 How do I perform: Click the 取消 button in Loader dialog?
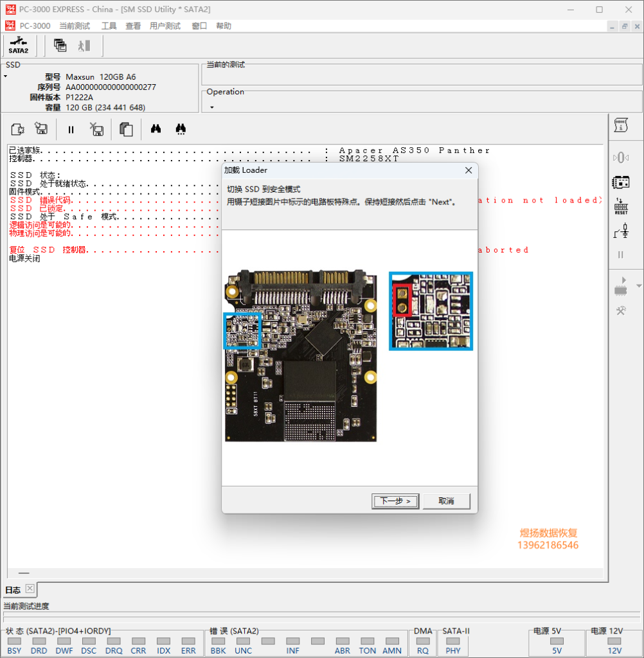446,501
